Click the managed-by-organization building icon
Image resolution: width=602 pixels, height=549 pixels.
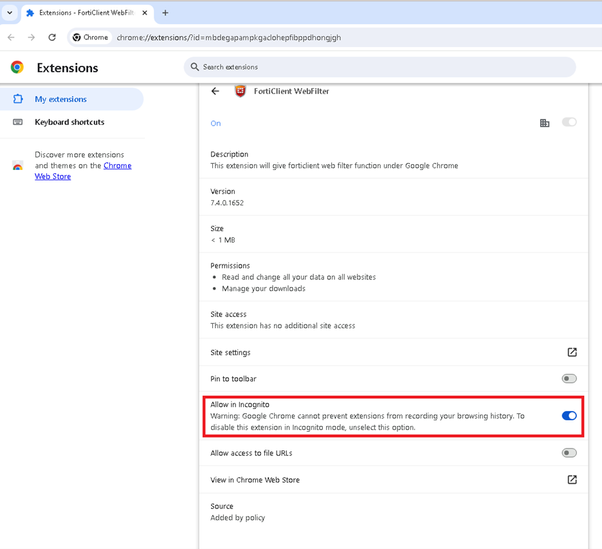[544, 123]
